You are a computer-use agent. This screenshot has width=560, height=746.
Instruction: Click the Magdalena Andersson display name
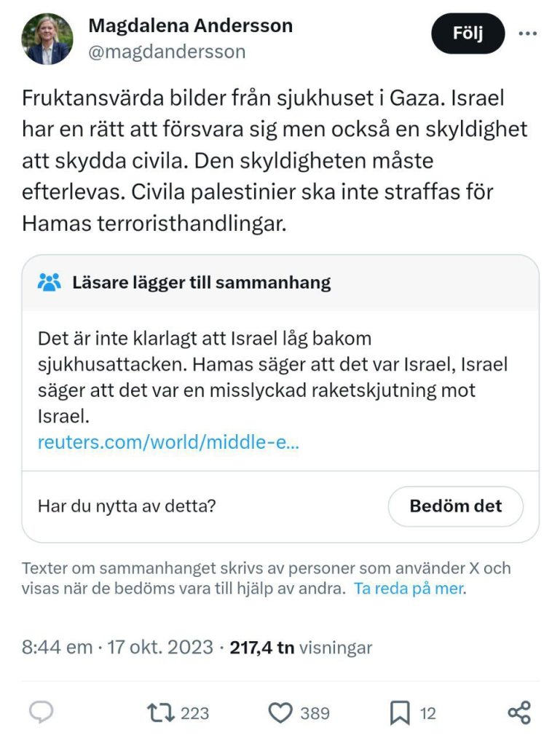[190, 26]
